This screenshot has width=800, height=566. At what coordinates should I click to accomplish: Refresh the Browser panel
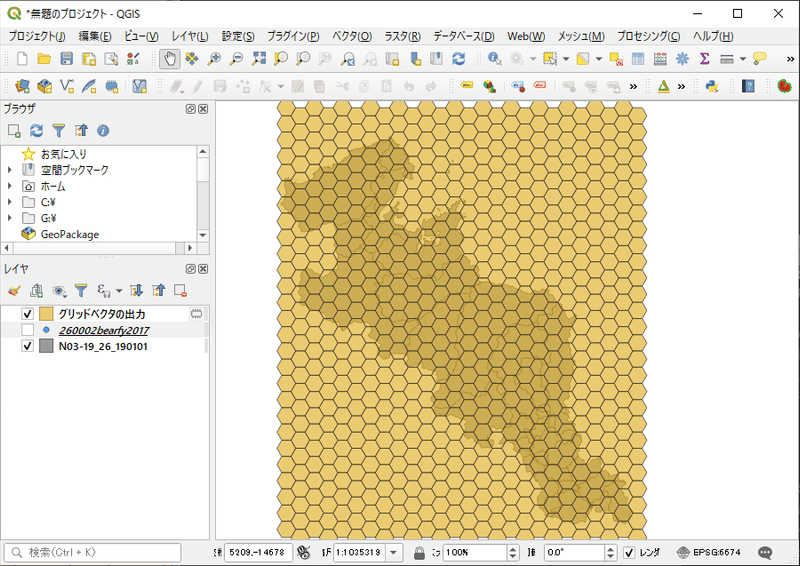[x=36, y=131]
